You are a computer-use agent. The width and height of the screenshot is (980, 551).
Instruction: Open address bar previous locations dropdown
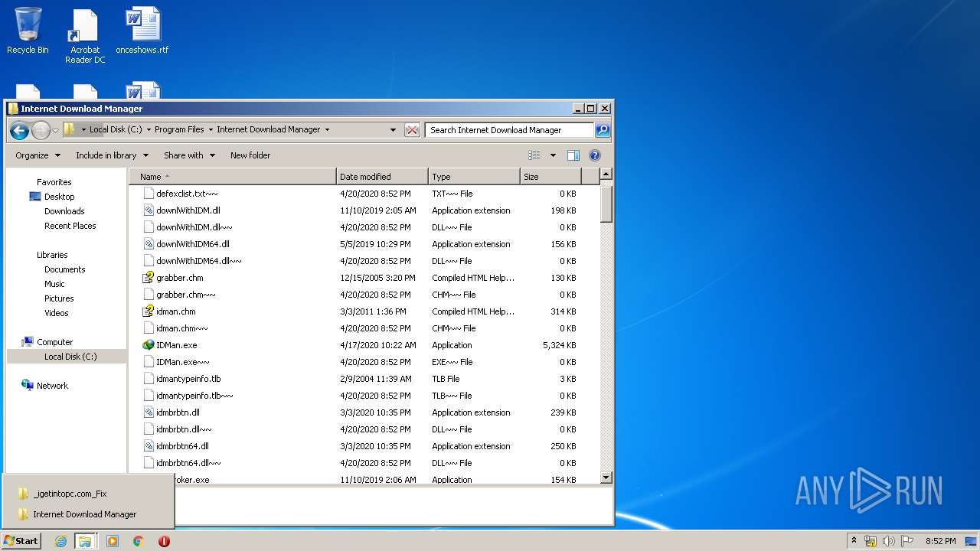pyautogui.click(x=393, y=130)
